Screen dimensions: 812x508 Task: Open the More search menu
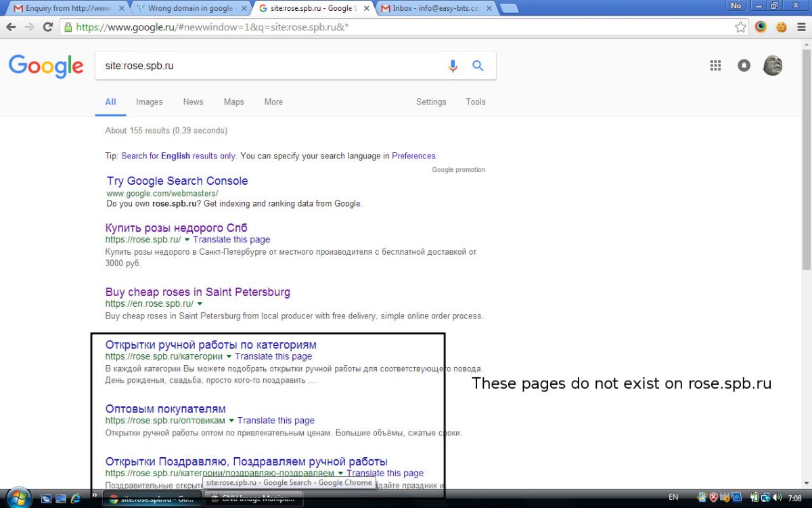pos(273,102)
